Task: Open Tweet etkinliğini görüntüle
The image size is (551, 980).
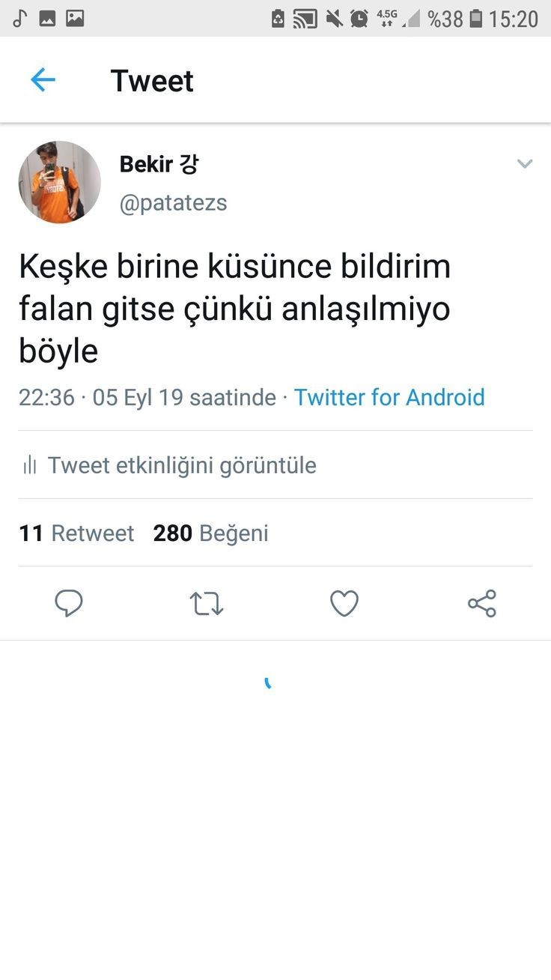Action: 182,465
